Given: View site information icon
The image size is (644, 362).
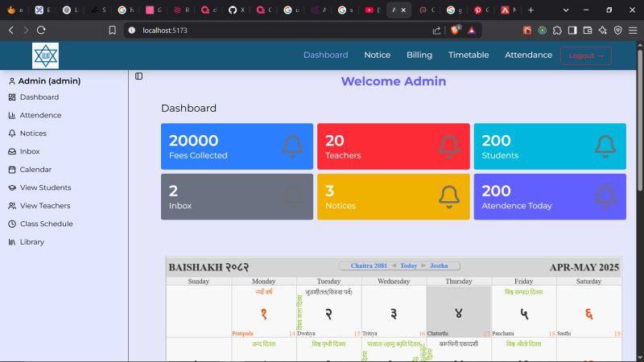Looking at the screenshot, I should [x=132, y=31].
